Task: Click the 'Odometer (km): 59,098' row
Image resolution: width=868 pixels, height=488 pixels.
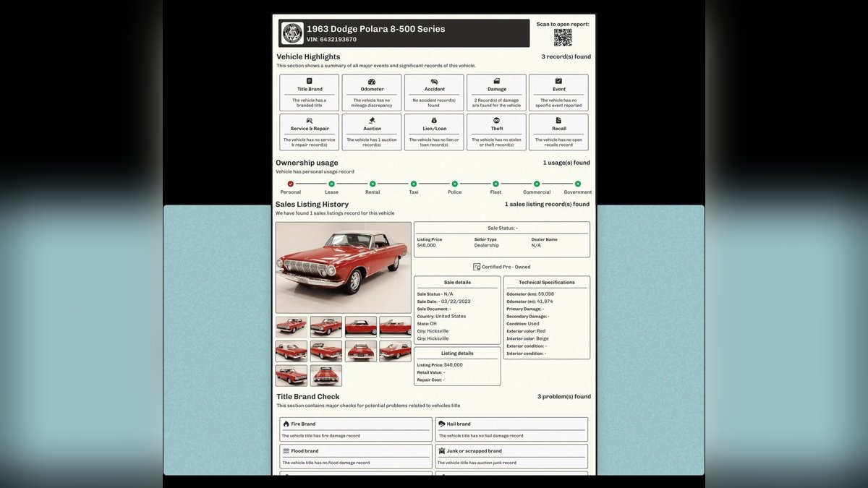Action: tap(530, 294)
